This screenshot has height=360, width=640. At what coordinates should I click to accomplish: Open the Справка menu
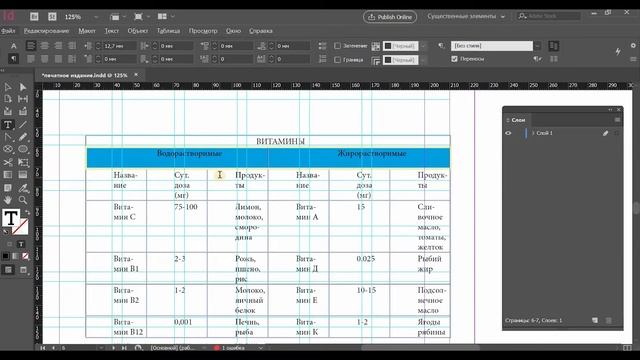coord(261,31)
